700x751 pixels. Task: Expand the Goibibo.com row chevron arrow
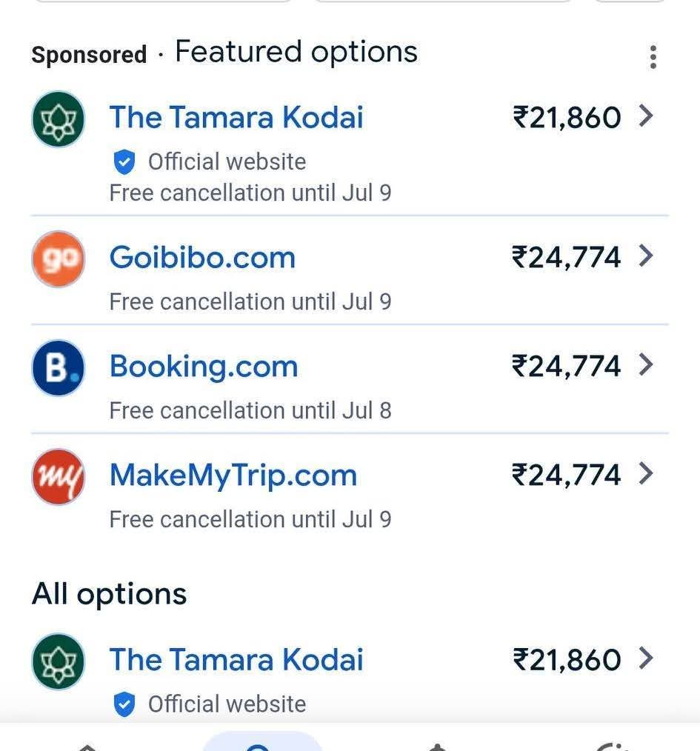646,256
